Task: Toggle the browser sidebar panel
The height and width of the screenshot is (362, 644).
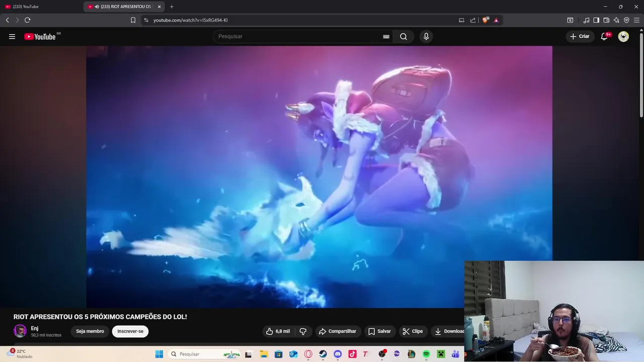Action: pyautogui.click(x=596, y=20)
